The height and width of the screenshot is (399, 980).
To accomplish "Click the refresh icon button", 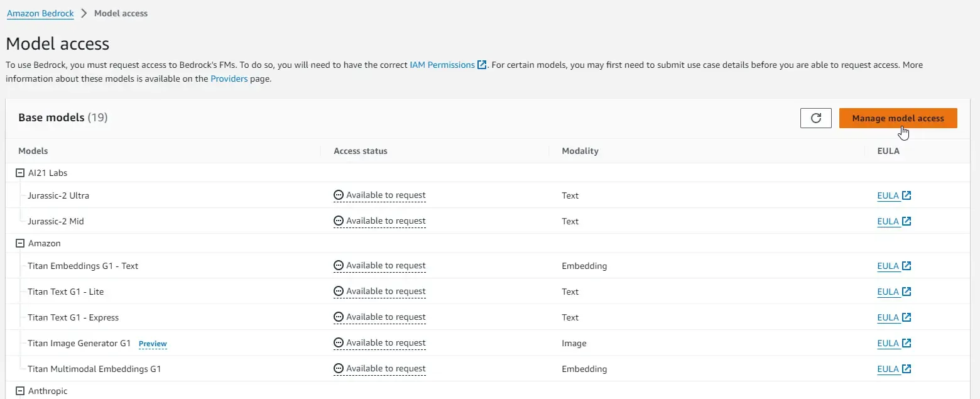I will tap(816, 118).
